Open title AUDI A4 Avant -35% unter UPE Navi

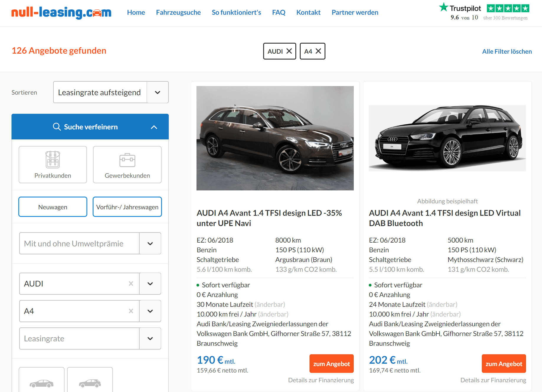269,218
